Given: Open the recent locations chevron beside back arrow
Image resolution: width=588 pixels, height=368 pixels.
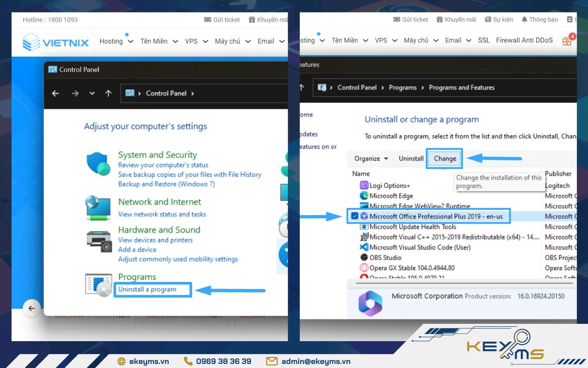Looking at the screenshot, I should click(92, 93).
